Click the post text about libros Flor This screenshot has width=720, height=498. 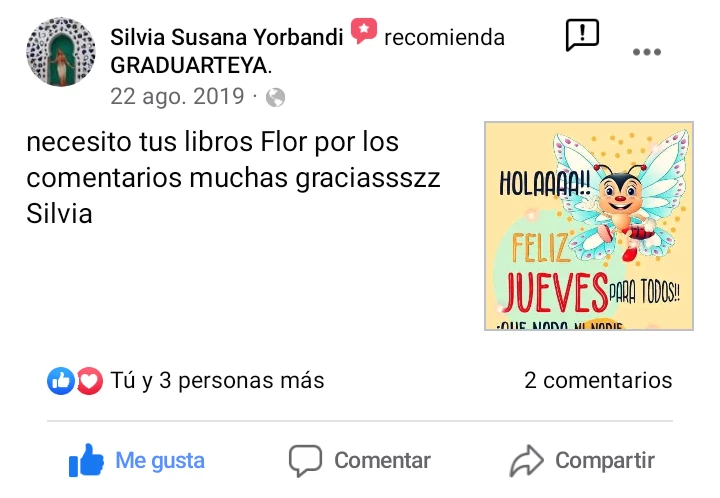coord(233,178)
